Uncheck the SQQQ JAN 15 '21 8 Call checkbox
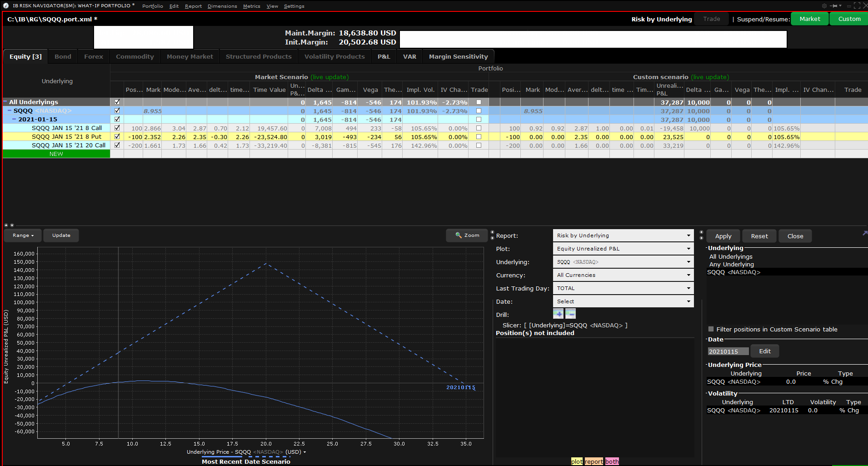Screen dimensions: 868x466 (117, 128)
